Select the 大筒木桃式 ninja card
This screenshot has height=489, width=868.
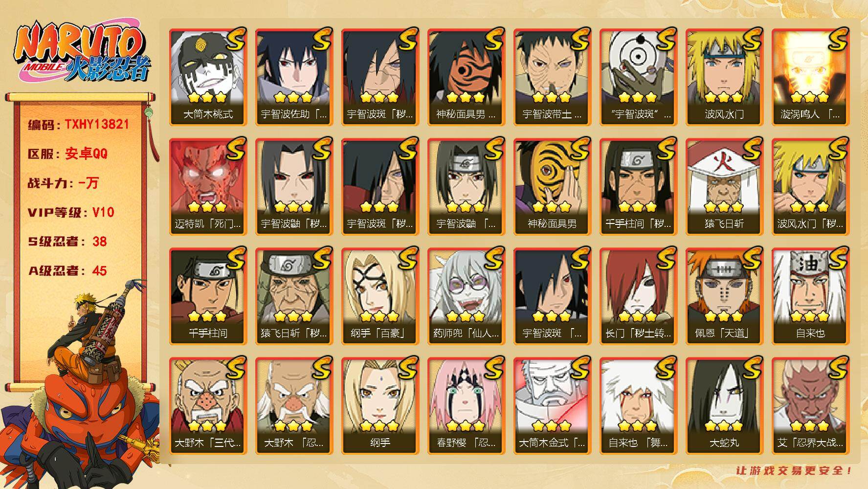(x=208, y=77)
